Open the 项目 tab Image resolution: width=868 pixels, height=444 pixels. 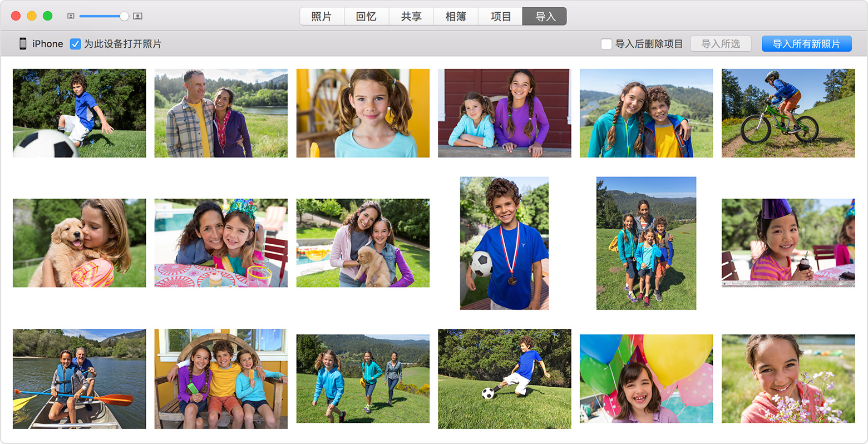[500, 17]
